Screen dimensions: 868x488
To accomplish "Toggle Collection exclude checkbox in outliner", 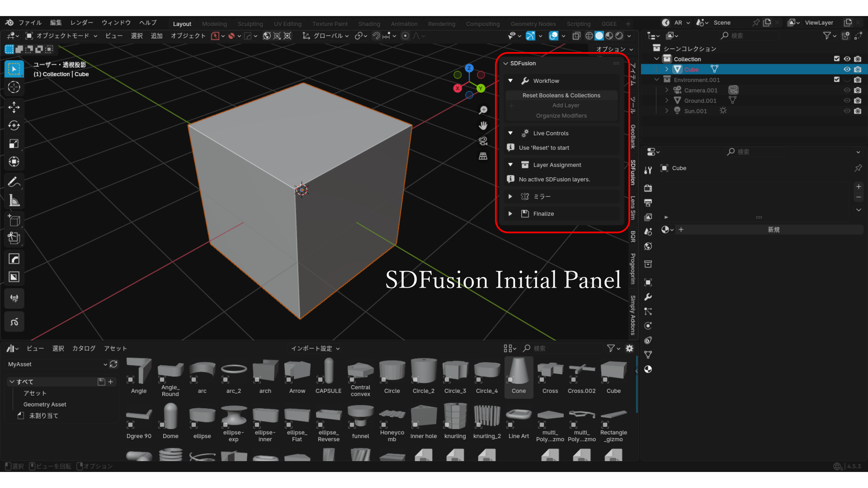I will [837, 59].
